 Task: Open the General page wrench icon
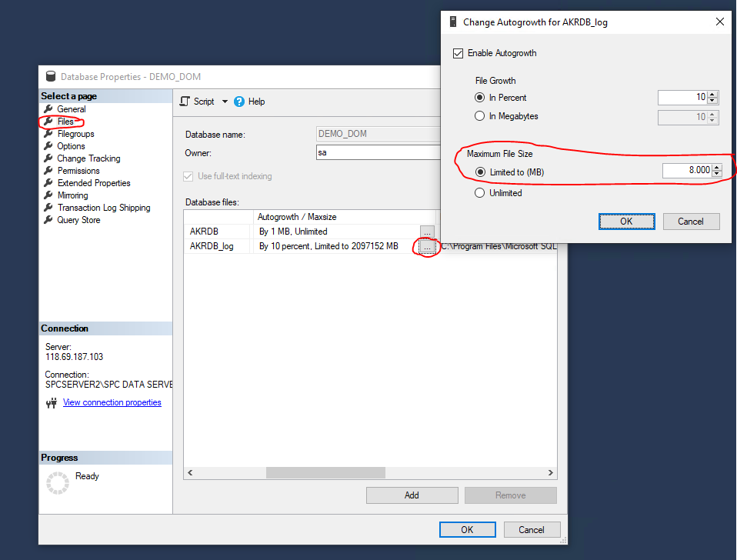[x=48, y=109]
